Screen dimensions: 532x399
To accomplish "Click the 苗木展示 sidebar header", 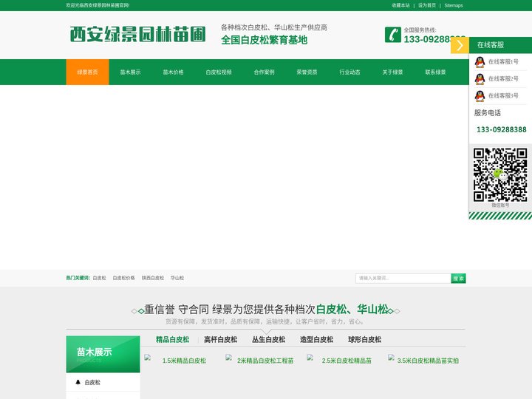I will pos(103,354).
